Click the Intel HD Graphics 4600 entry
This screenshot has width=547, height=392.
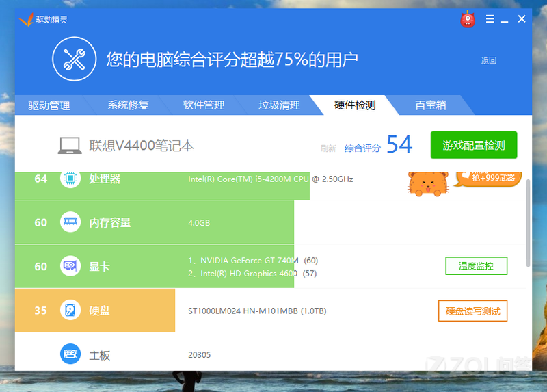click(x=252, y=274)
